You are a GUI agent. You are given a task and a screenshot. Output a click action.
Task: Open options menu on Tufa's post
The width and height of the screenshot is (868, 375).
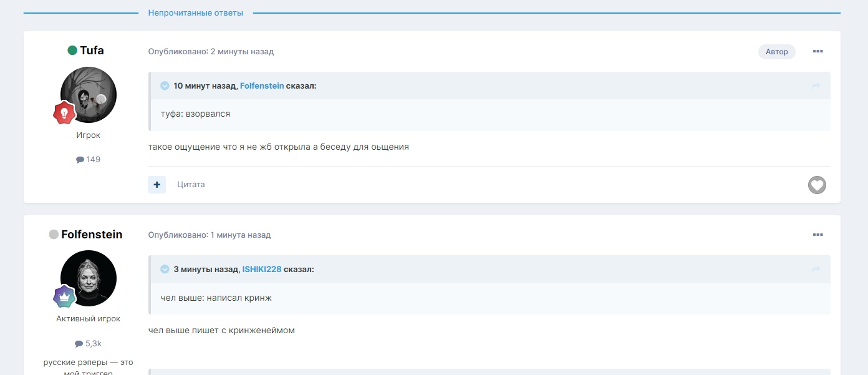pyautogui.click(x=817, y=52)
